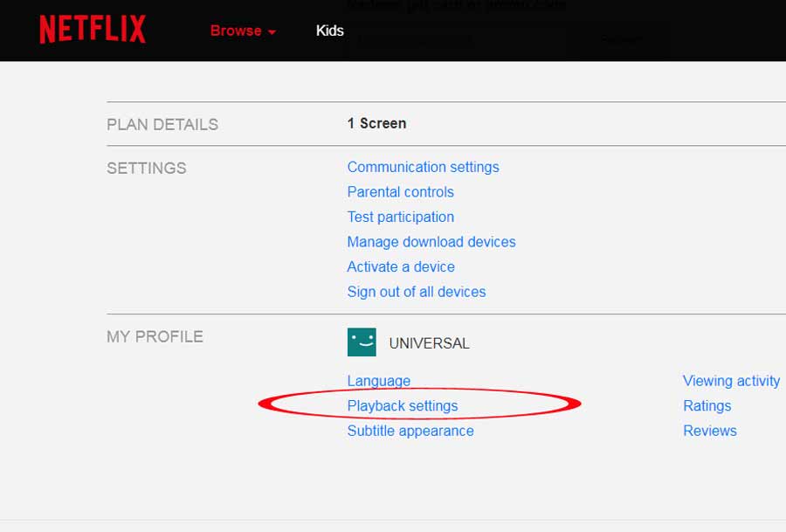Open the Browse dropdown menu

(x=243, y=31)
